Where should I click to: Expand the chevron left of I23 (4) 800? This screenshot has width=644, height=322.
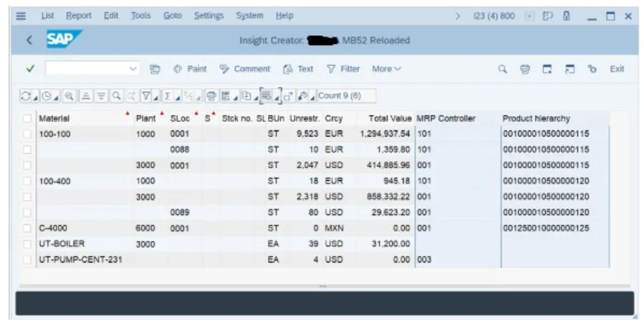tap(458, 16)
